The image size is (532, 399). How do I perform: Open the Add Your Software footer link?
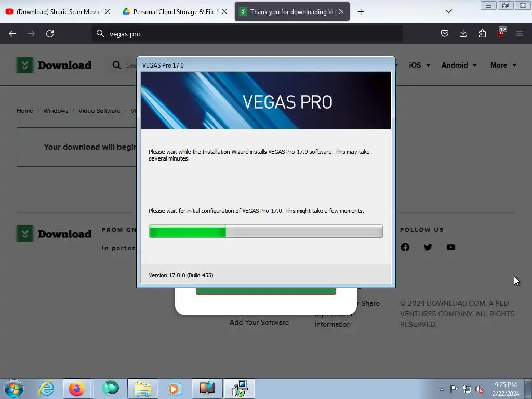[259, 322]
